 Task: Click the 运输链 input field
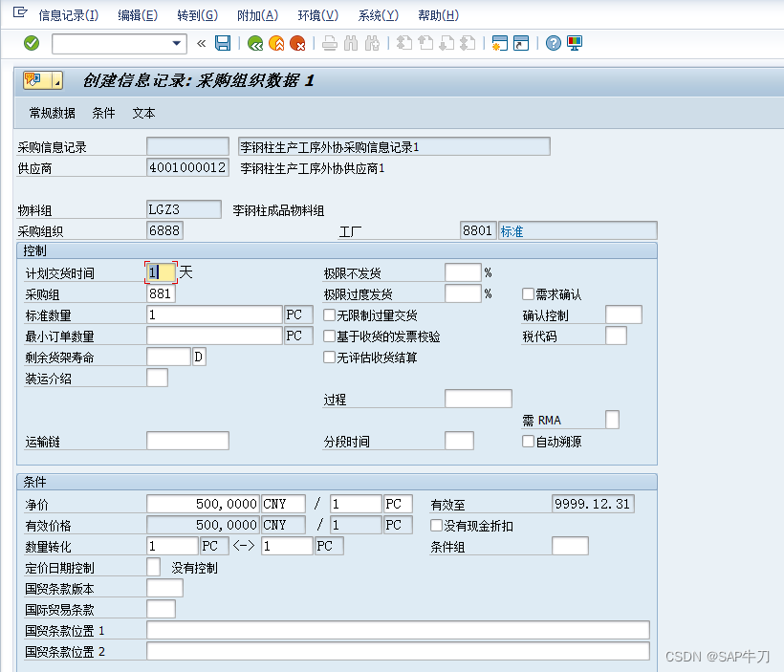188,441
